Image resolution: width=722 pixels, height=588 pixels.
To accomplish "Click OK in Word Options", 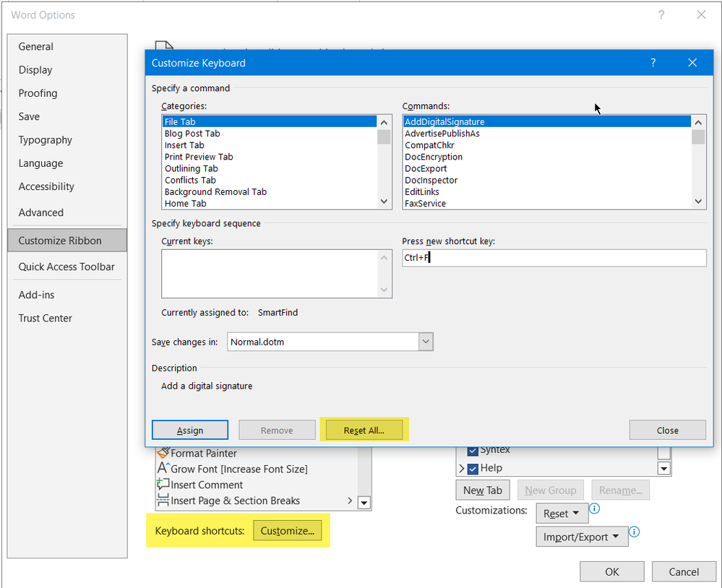I will pyautogui.click(x=612, y=571).
